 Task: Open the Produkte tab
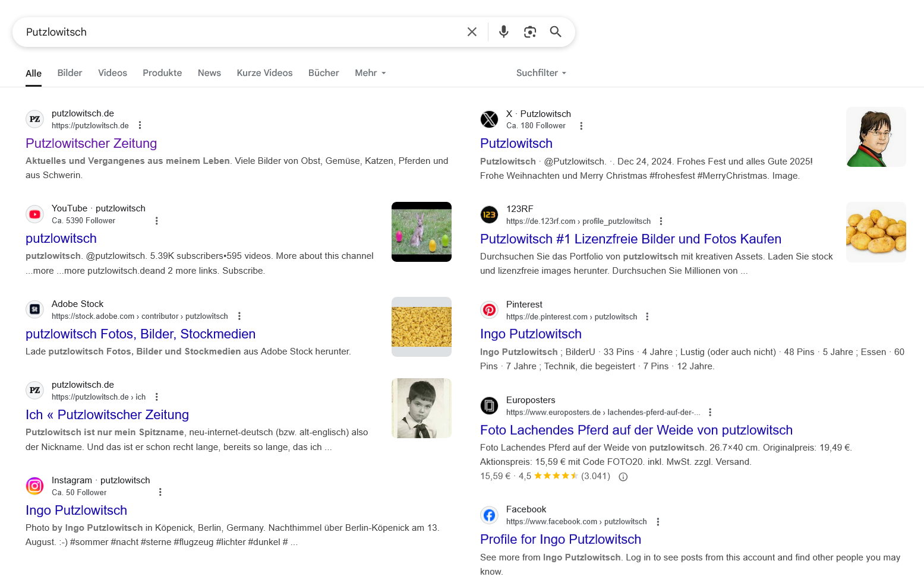[x=162, y=73]
